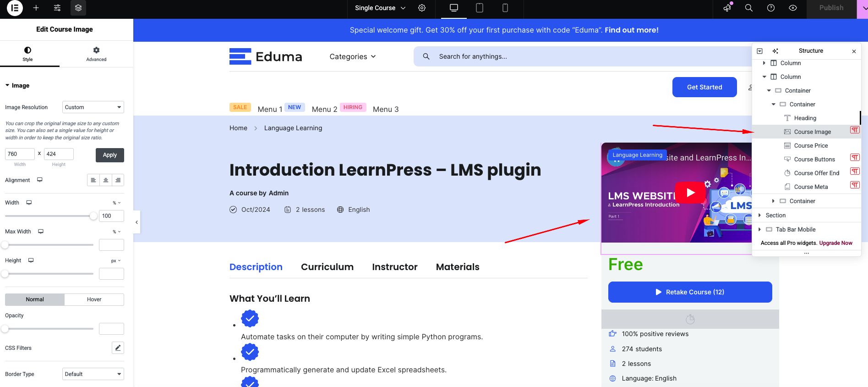Screen dimensions: 868x387
Task: Select Course Price in Structure tree
Action: coord(811,145)
